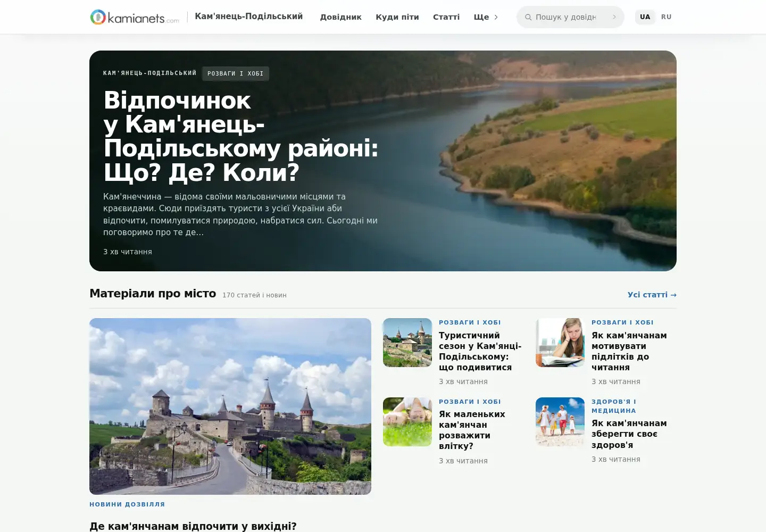766x532 pixels.
Task: Open the child on grass thumbnail
Action: point(407,422)
